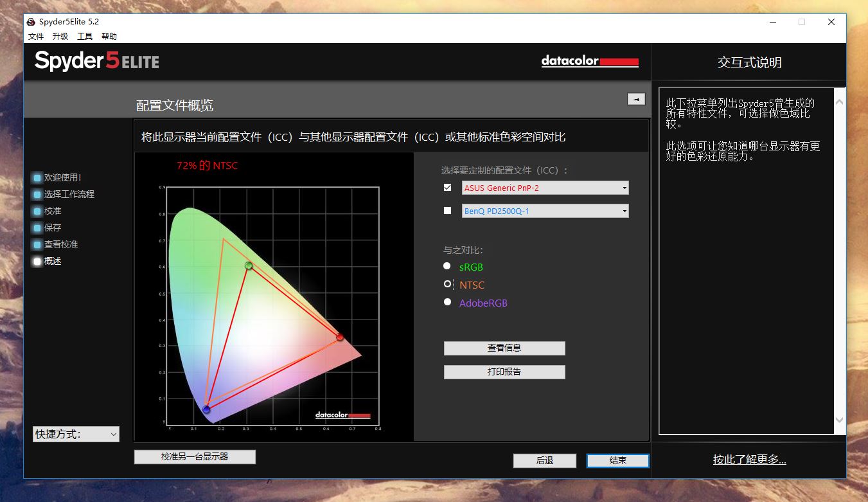Select the sRGB comparison radio button

(447, 265)
